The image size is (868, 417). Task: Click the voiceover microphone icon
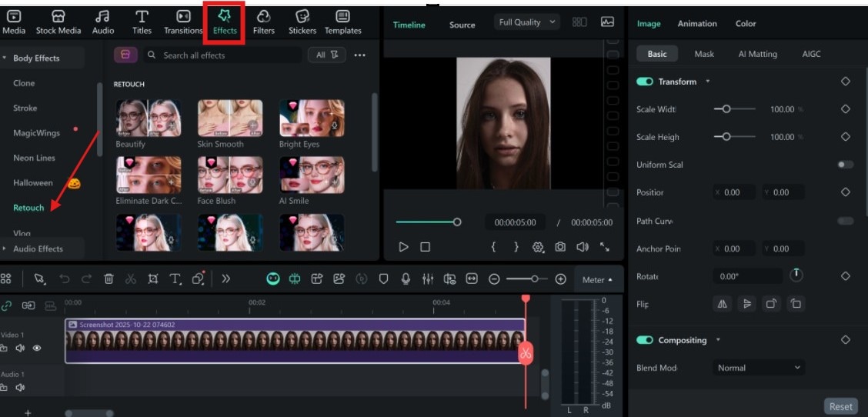(x=406, y=279)
